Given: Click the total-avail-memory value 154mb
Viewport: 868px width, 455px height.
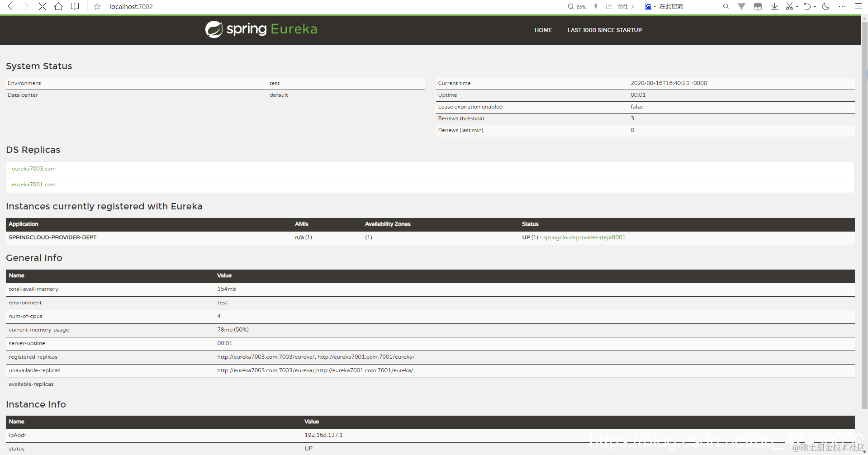Looking at the screenshot, I should [227, 289].
